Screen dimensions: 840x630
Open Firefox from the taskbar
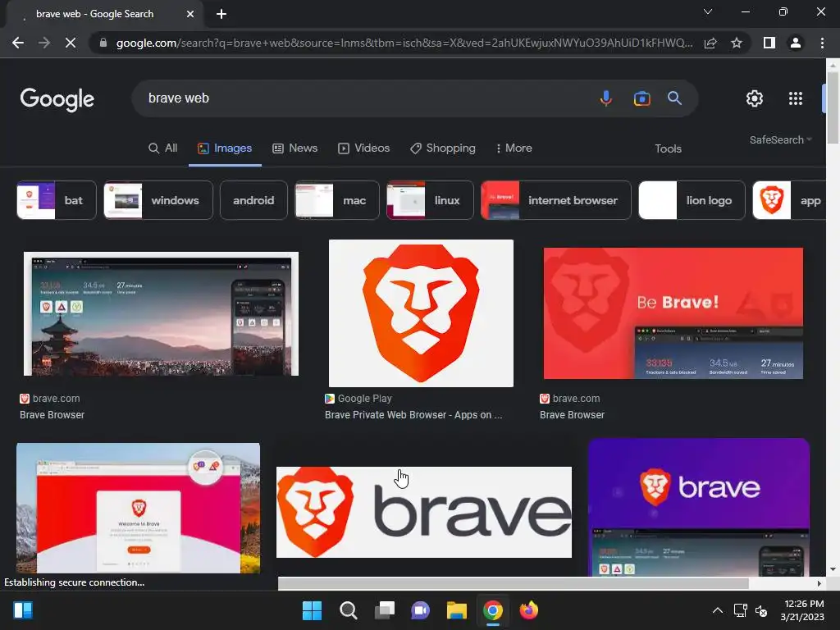(x=529, y=610)
